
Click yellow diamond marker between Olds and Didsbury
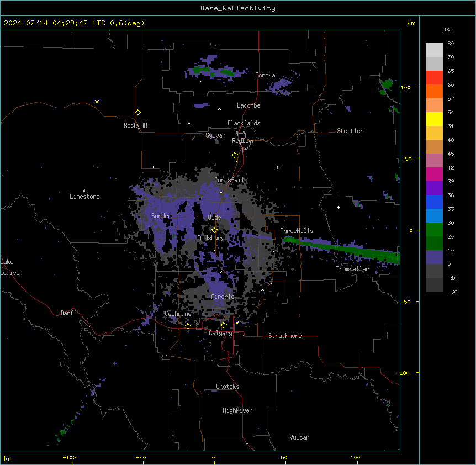tap(214, 230)
